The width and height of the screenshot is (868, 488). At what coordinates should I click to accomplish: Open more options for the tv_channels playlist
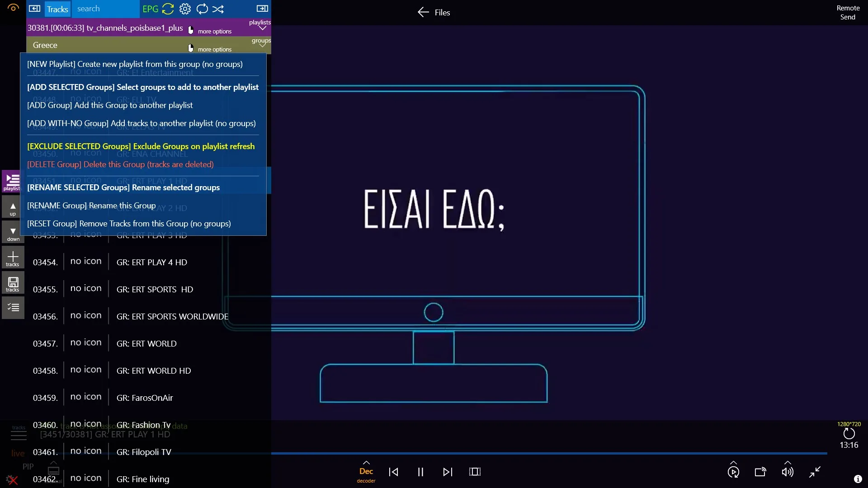[210, 31]
